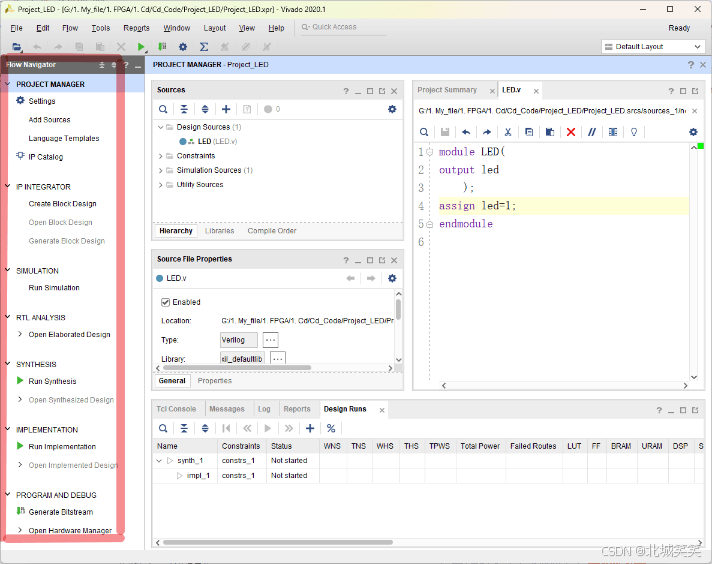Image resolution: width=712 pixels, height=564 pixels.
Task: Click Generate Bitstream in Flow Navigator
Action: [61, 512]
